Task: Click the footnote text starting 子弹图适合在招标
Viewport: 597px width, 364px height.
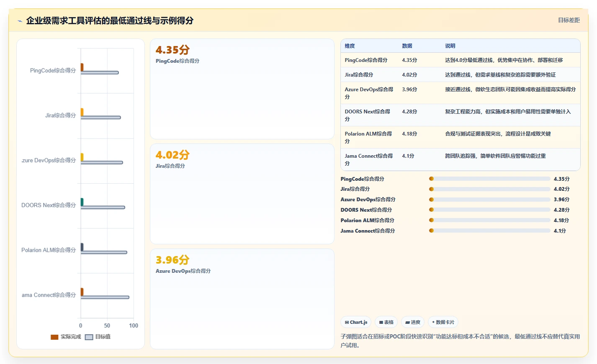Action: coord(461,341)
